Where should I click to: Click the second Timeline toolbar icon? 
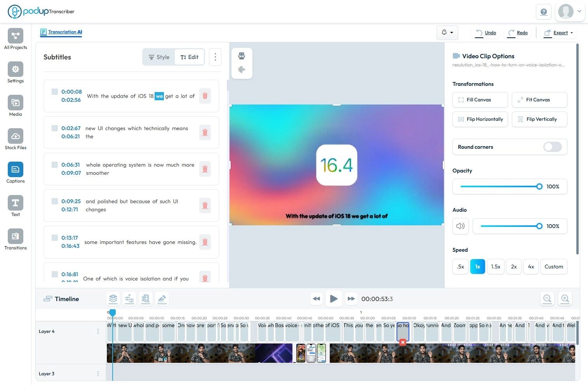129,299
